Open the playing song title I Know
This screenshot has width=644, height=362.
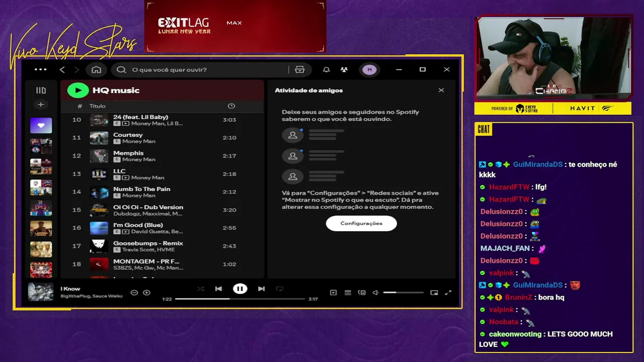pyautogui.click(x=70, y=289)
